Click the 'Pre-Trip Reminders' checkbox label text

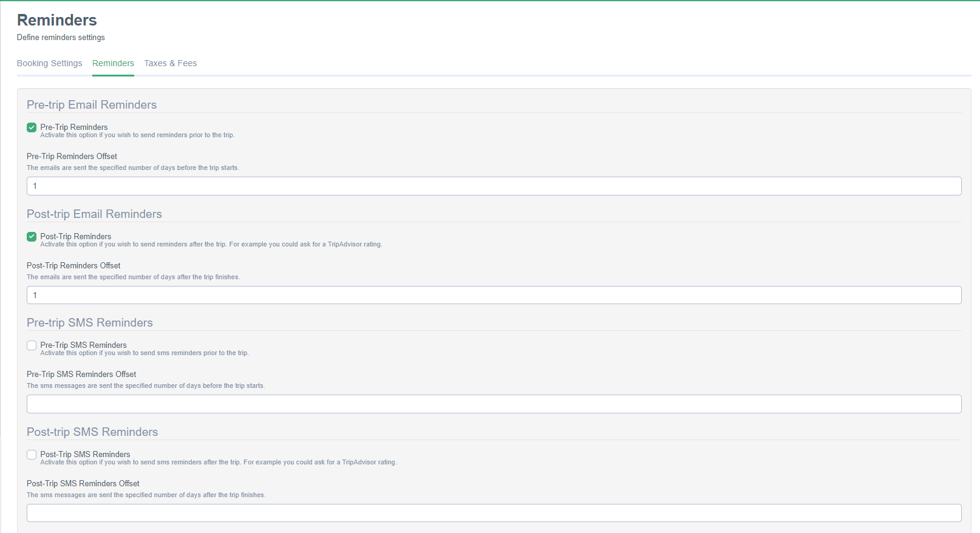click(74, 127)
